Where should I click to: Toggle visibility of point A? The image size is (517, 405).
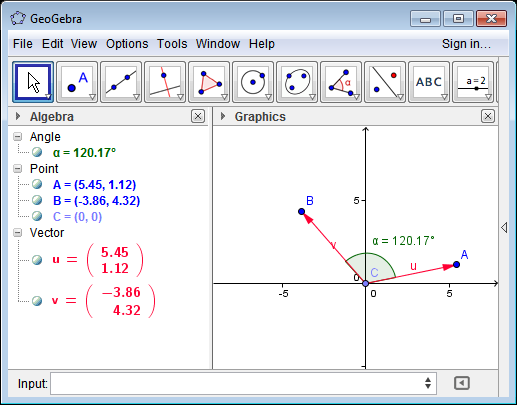37,184
